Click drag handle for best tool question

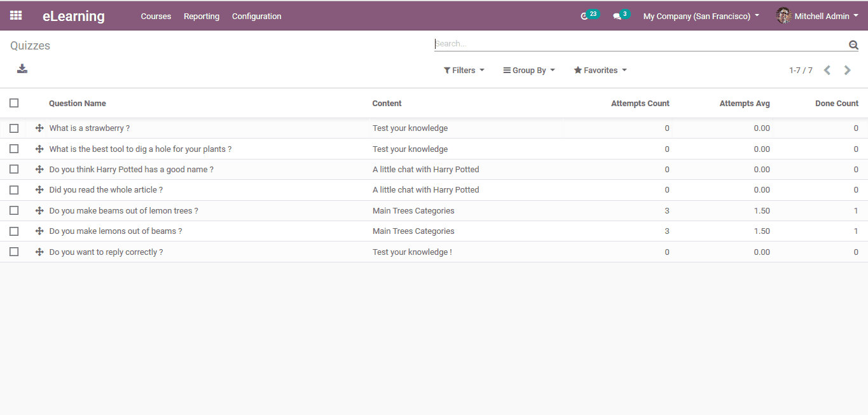click(39, 149)
